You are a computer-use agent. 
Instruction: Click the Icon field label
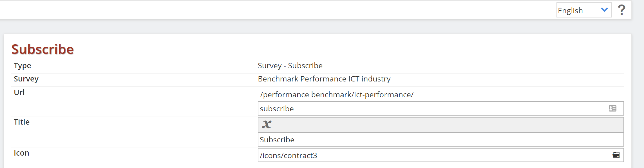(21, 153)
